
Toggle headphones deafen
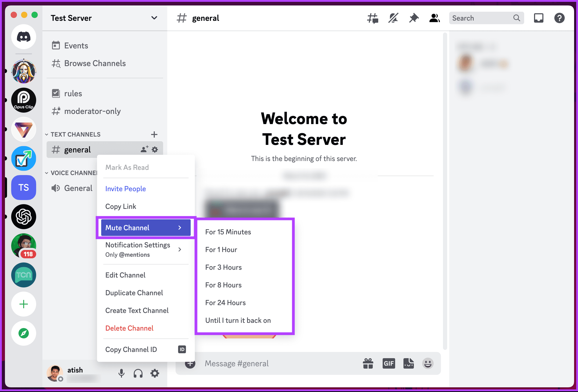[138, 373]
